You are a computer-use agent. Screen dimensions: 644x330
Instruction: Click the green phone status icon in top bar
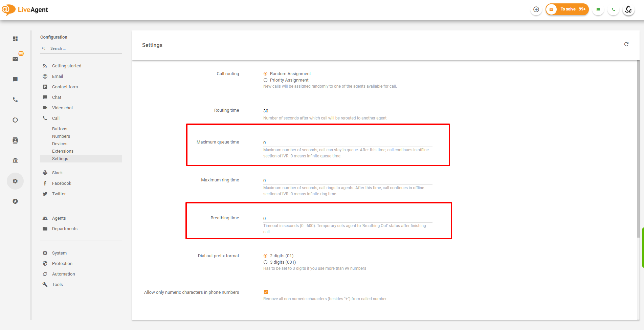click(x=614, y=9)
